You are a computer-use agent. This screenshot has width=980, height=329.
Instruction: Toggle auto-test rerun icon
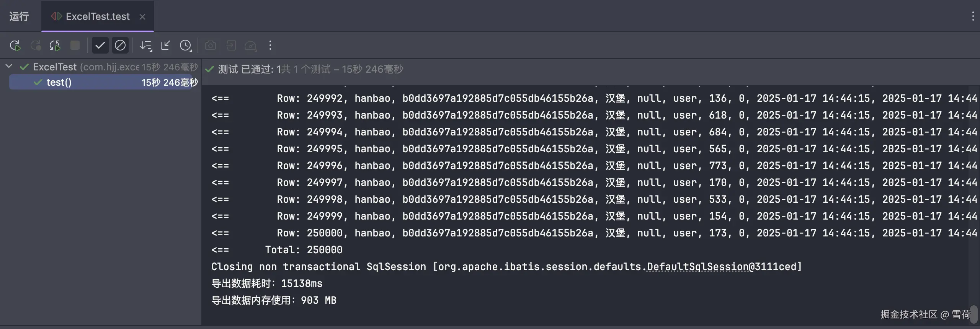point(55,46)
